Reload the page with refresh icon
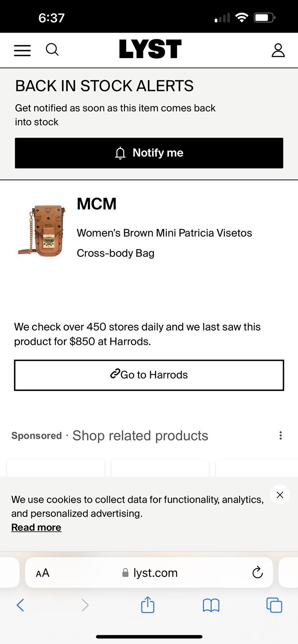This screenshot has width=298, height=644. (257, 572)
